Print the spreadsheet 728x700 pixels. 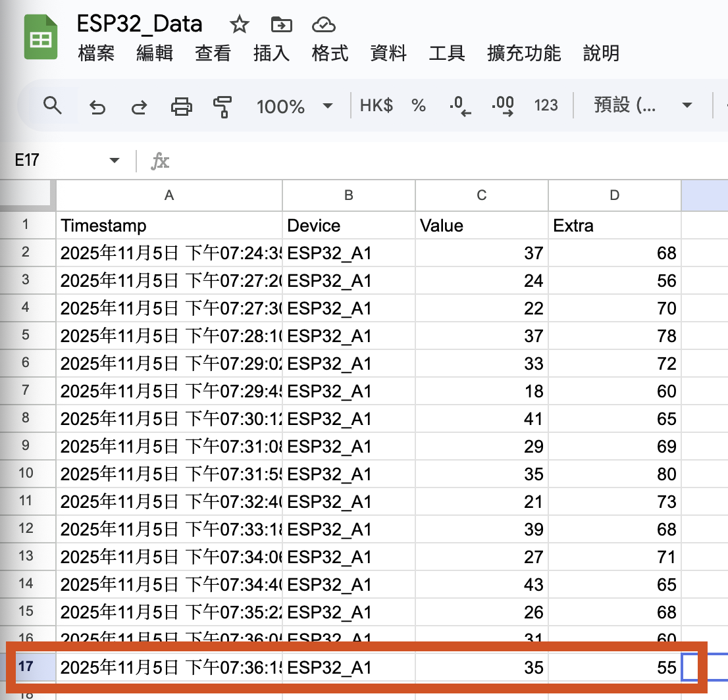181,106
